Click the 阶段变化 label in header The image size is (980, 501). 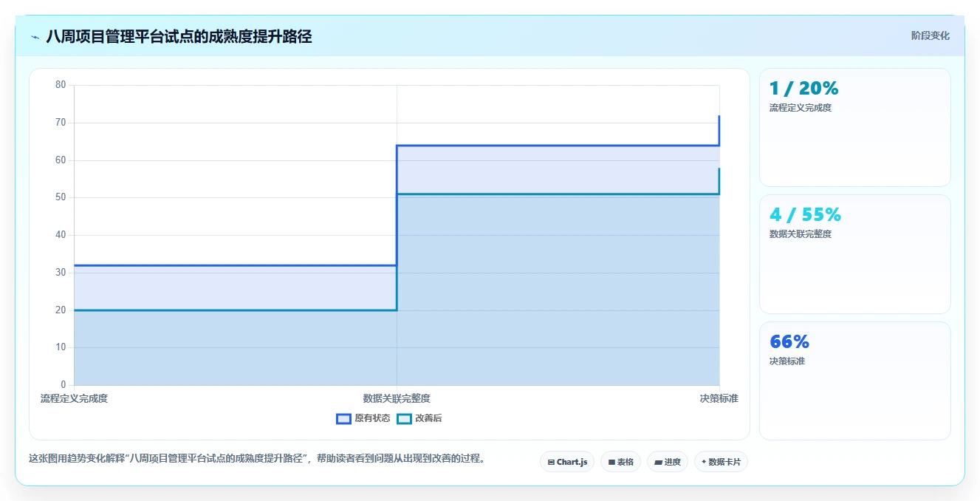[930, 35]
